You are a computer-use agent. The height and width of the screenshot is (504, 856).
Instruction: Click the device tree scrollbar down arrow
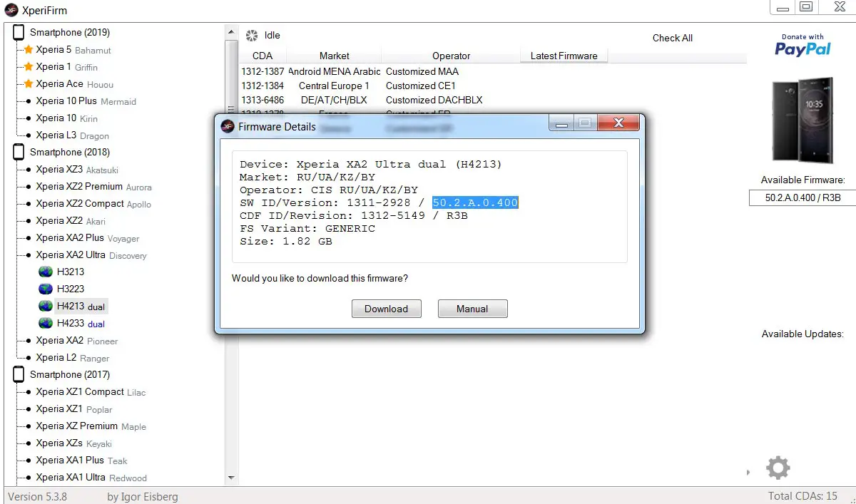[231, 478]
